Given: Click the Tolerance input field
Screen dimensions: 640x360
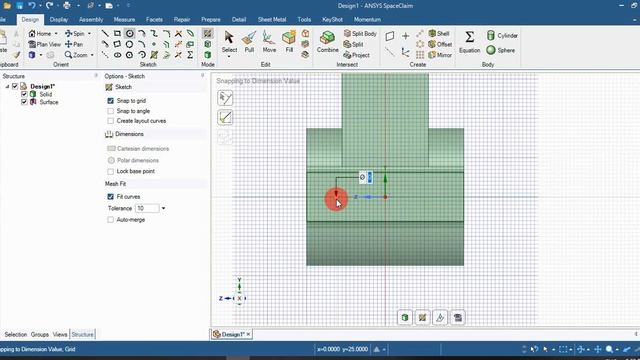Looking at the screenshot, I should click(x=147, y=208).
